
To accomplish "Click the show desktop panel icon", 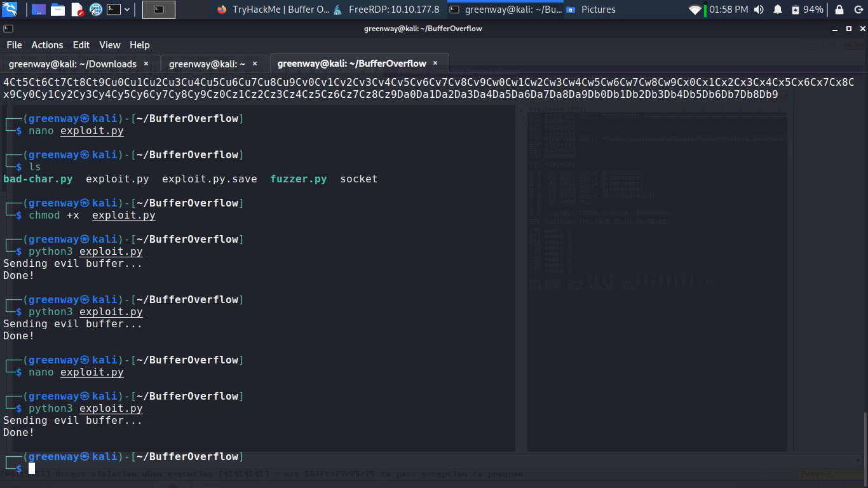I will point(38,10).
